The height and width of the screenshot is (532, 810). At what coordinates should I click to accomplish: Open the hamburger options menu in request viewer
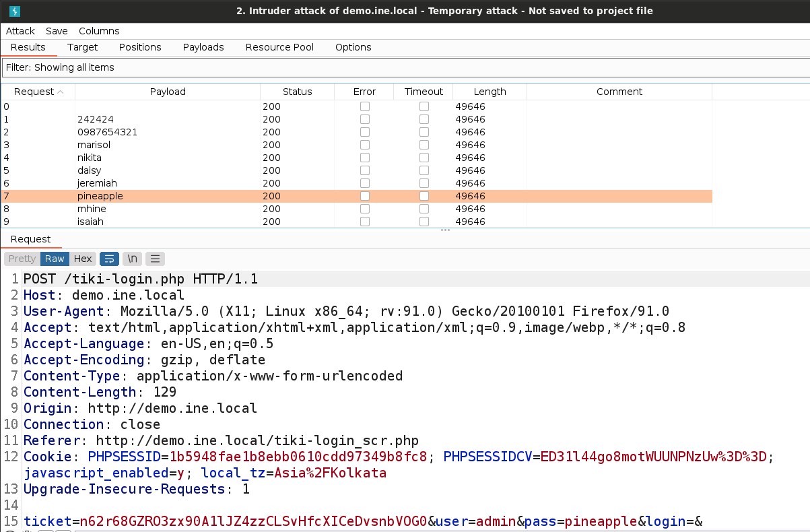[155, 259]
